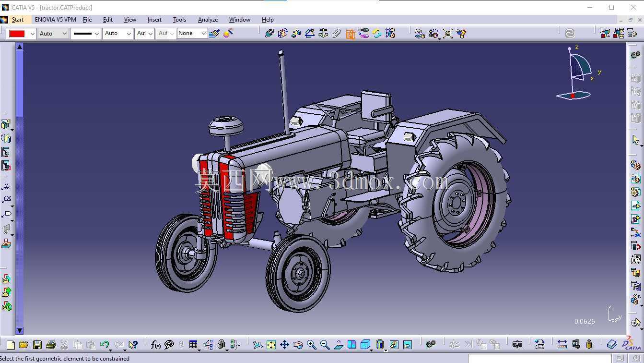Select the Quick Constraint tool
The width and height of the screenshot is (644, 363).
coord(350,34)
